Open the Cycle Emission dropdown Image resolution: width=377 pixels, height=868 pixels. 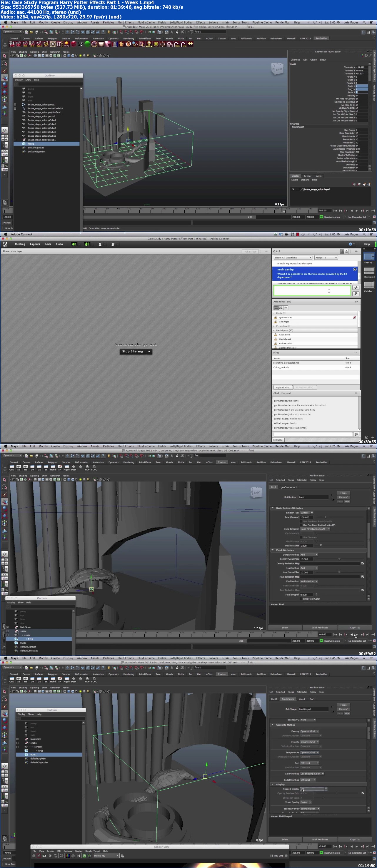click(x=315, y=529)
